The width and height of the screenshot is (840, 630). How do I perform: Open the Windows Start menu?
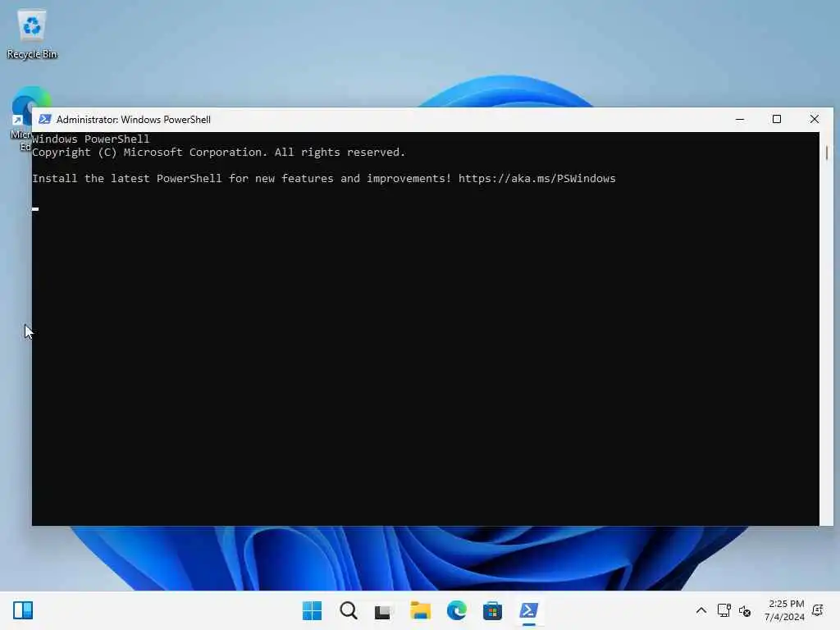coord(312,610)
